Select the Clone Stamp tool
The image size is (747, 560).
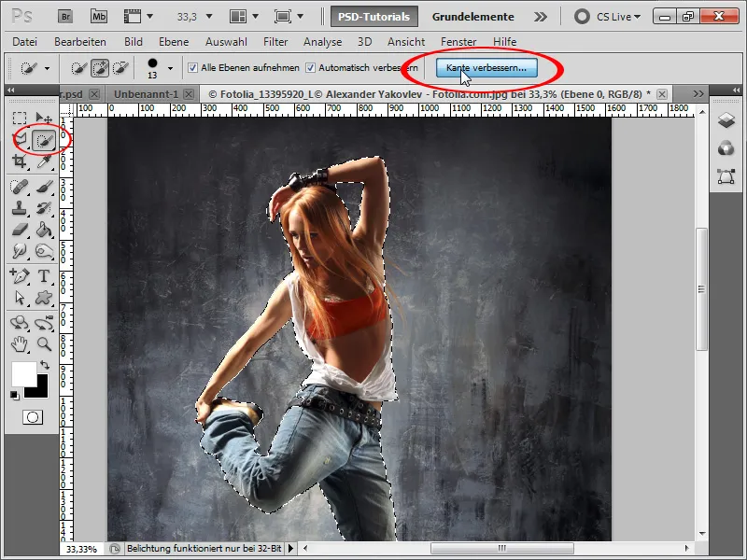[x=19, y=208]
